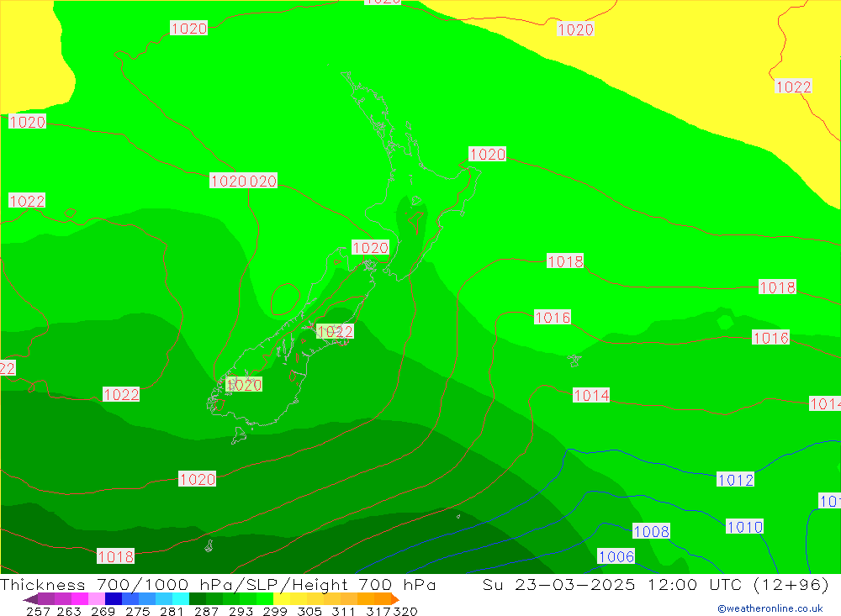Click the legend value 305
The height and width of the screenshot is (616, 841).
pos(309,611)
